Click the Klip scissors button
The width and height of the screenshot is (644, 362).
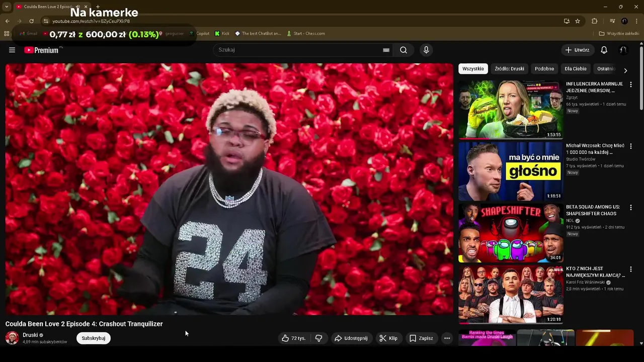(388, 338)
